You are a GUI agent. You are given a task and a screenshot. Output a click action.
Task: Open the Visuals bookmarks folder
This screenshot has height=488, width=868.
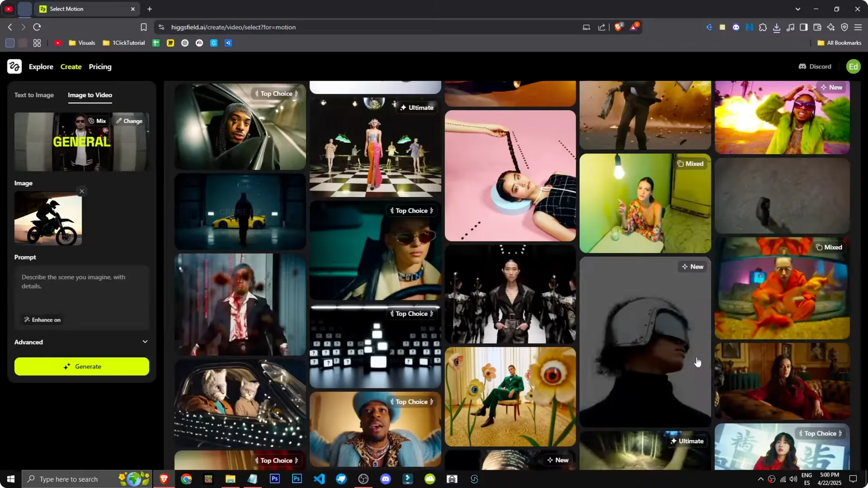coord(81,43)
